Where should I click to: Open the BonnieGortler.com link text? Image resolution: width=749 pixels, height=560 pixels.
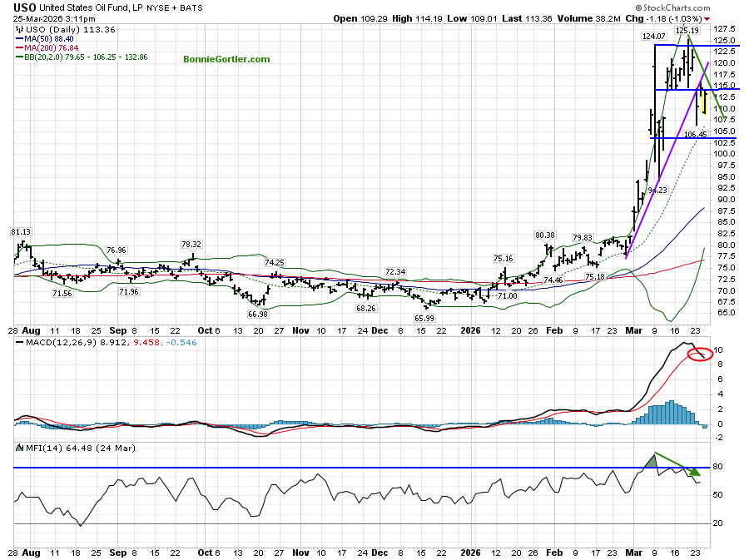click(226, 59)
